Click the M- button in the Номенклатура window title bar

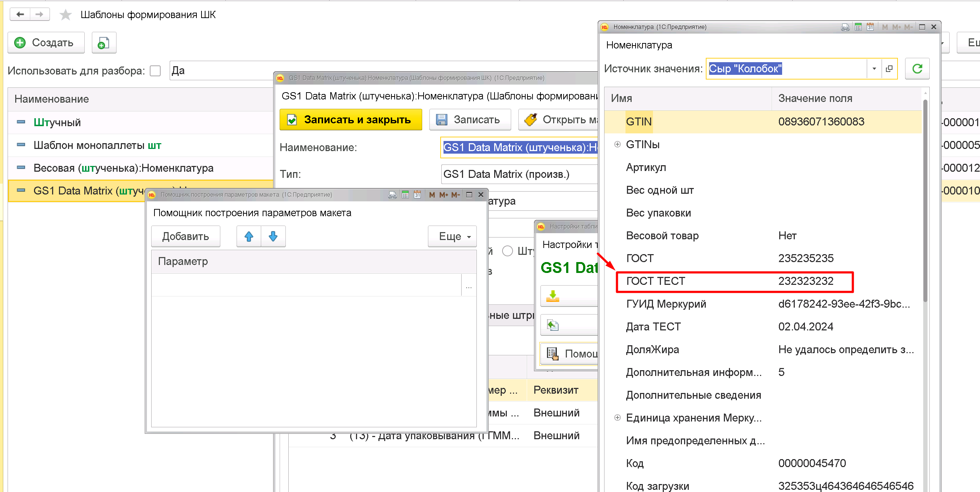908,27
